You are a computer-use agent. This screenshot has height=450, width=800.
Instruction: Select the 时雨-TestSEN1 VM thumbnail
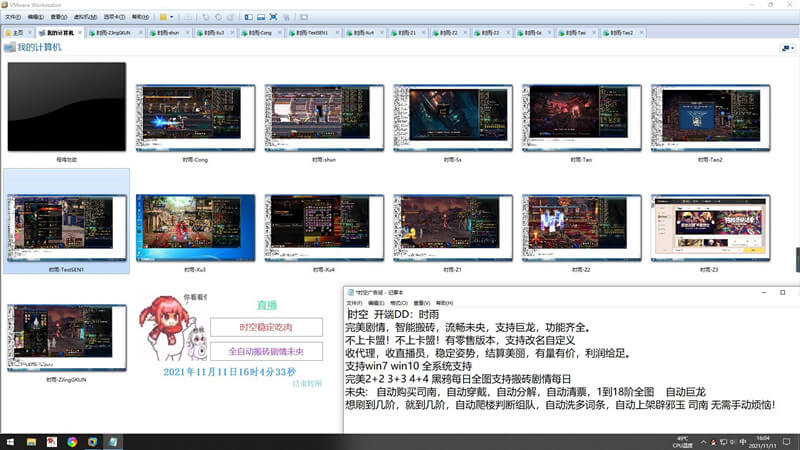tap(66, 228)
